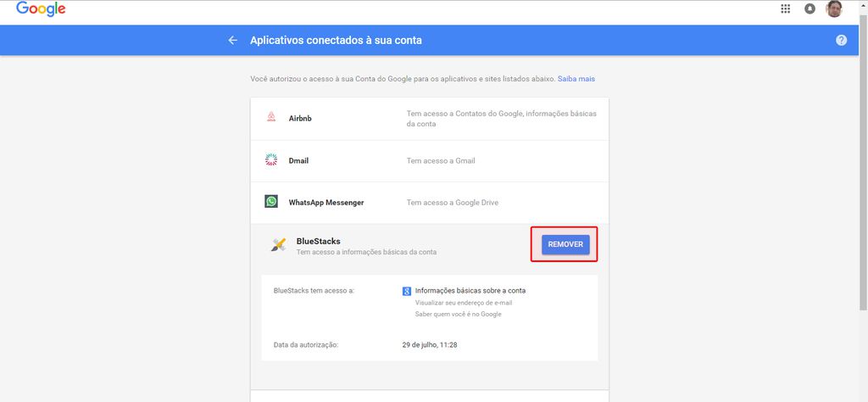Click the Google account info icon
868x402 pixels.
[406, 291]
